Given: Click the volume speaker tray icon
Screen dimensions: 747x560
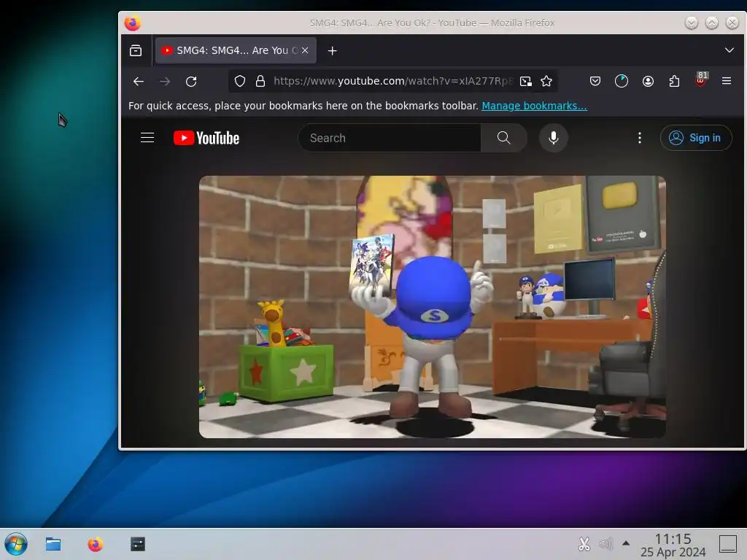Looking at the screenshot, I should (605, 543).
